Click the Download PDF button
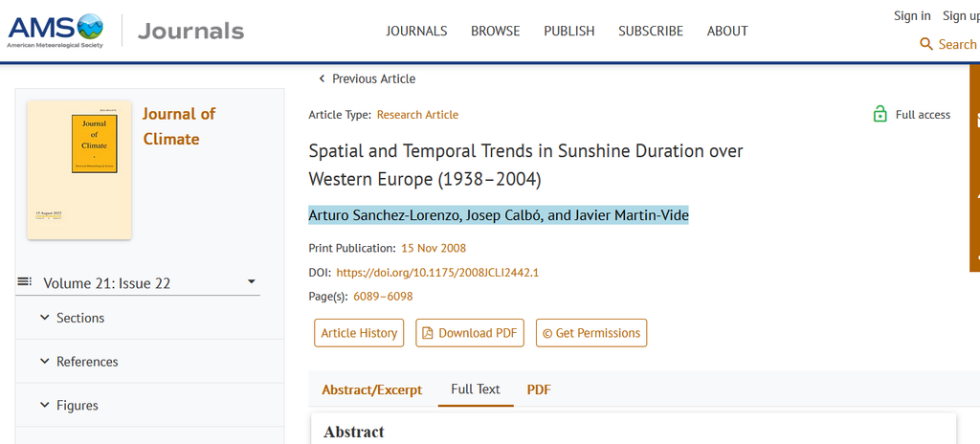 [x=469, y=333]
